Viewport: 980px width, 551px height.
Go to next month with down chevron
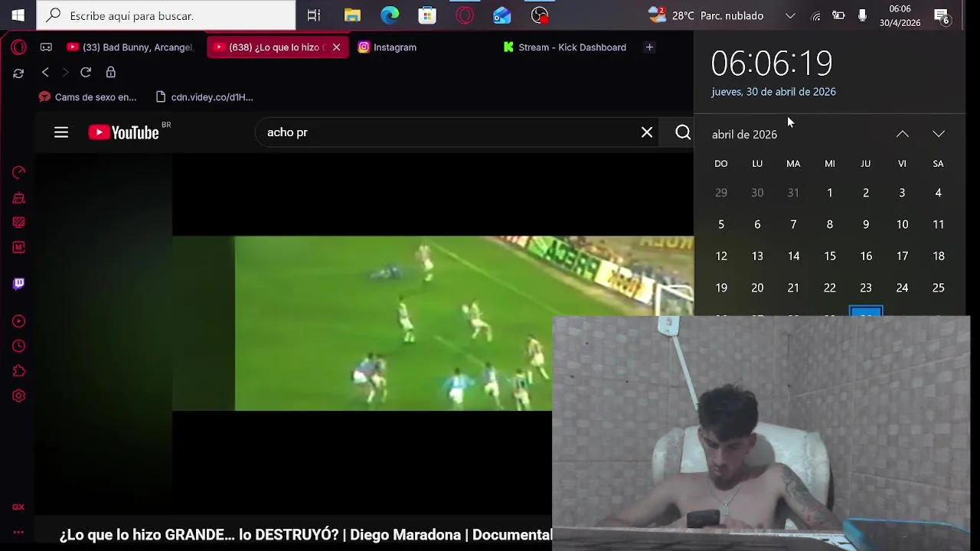coord(939,134)
